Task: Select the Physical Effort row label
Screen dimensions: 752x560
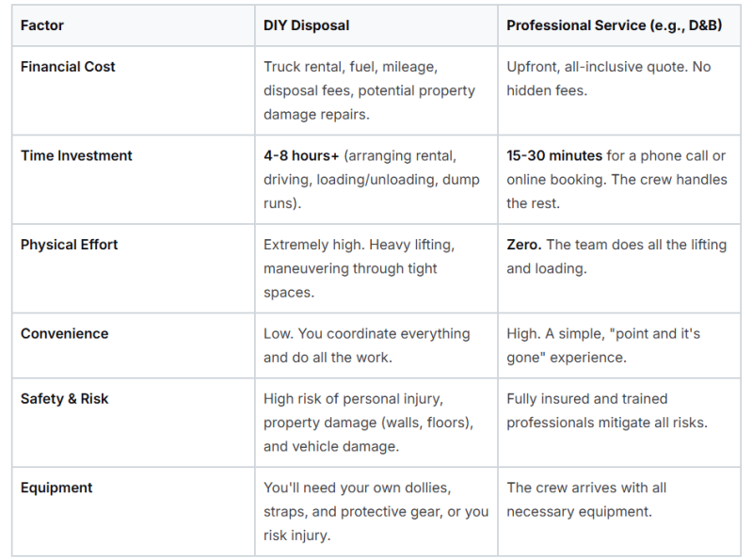Action: pyautogui.click(x=69, y=245)
